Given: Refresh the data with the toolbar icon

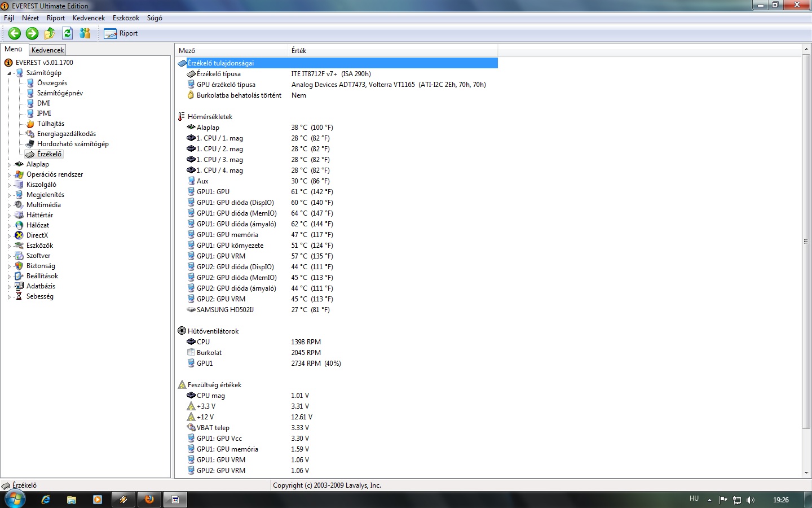Looking at the screenshot, I should click(x=68, y=33).
